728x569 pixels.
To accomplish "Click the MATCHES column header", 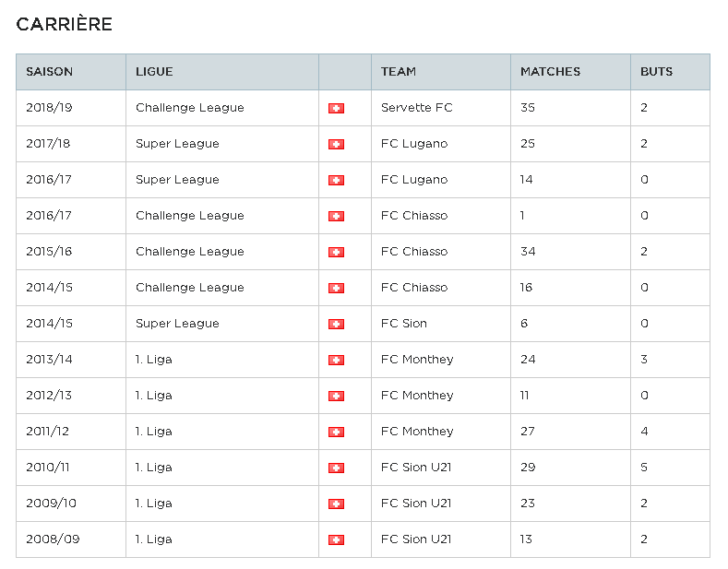I will 550,72.
